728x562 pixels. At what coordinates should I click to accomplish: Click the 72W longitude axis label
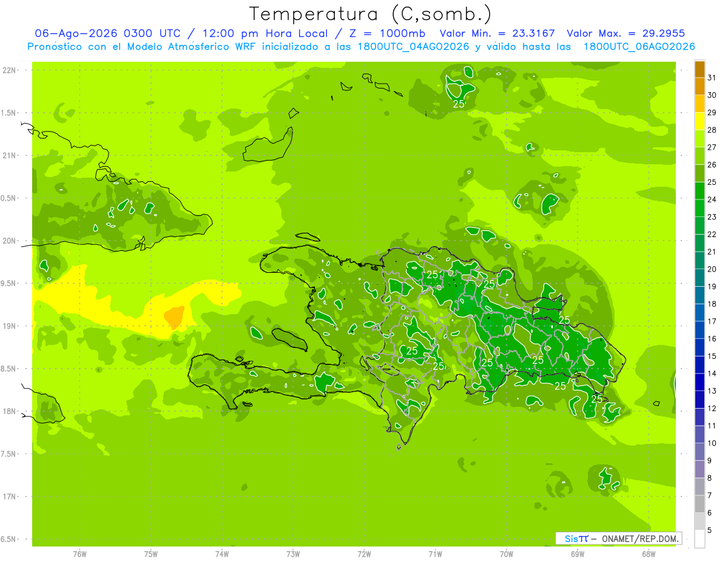coord(364,554)
